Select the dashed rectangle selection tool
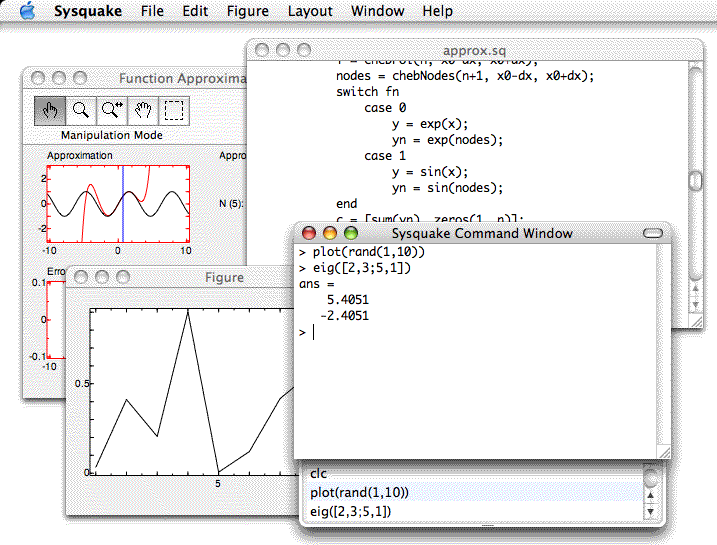 [174, 111]
